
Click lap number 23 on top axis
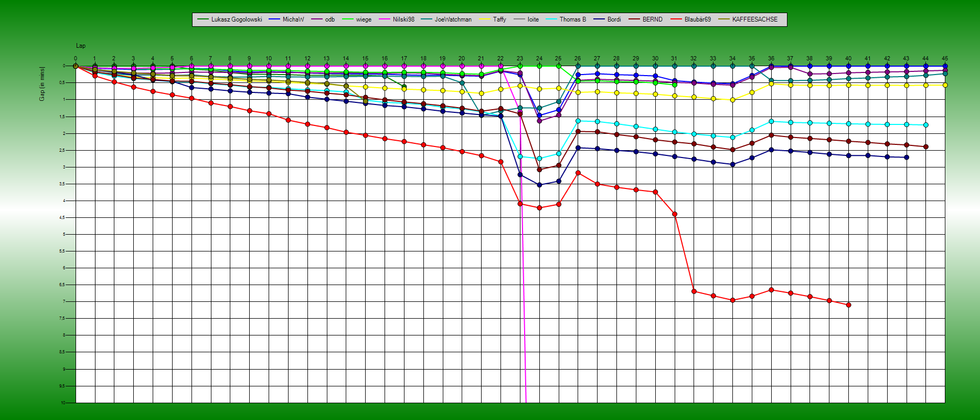[x=520, y=59]
